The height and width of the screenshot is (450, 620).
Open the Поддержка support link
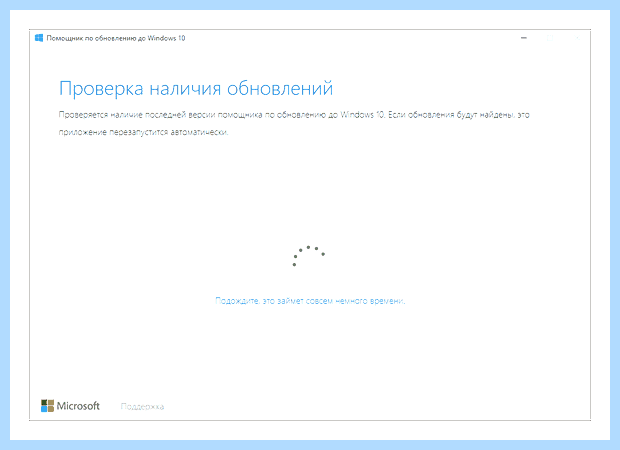(x=142, y=407)
